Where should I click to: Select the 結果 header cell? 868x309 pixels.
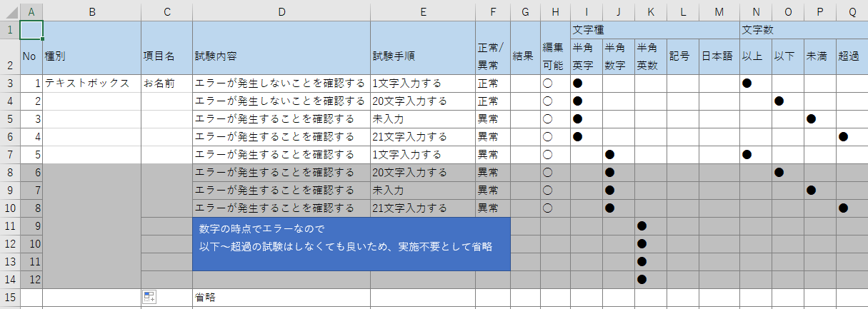pos(525,56)
